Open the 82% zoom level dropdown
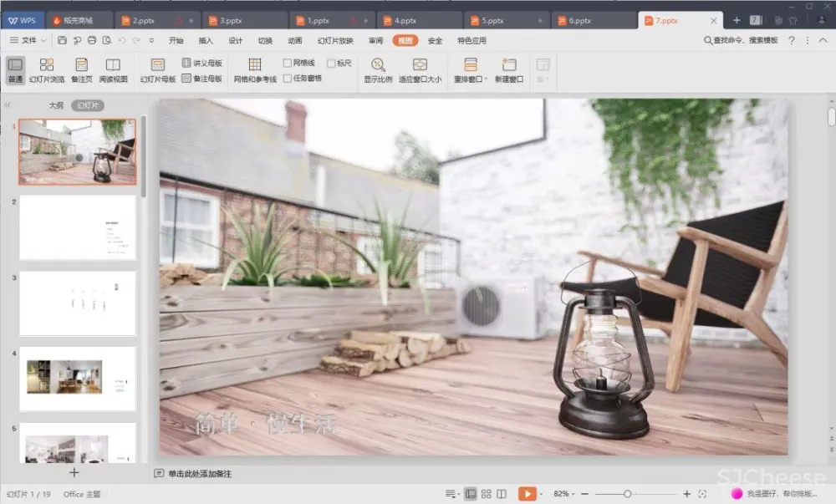This screenshot has height=504, width=836. click(x=565, y=494)
